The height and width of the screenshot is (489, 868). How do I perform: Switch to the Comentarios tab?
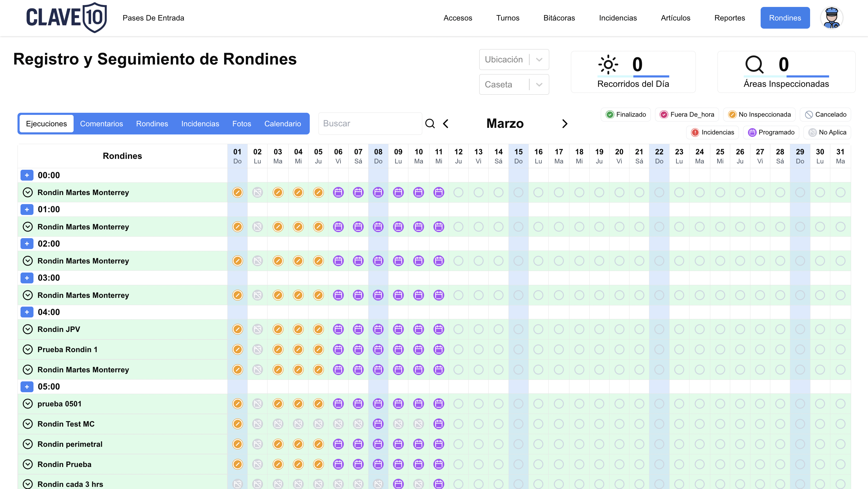pos(101,124)
